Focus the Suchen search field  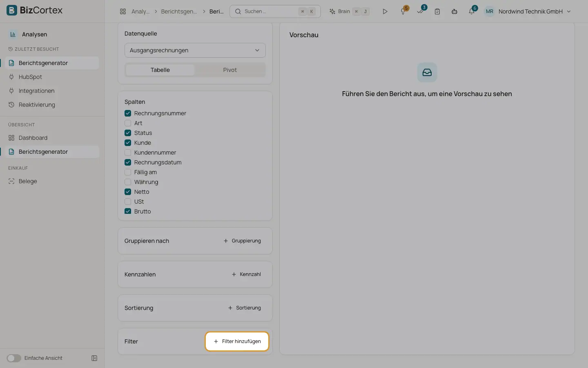pos(275,11)
